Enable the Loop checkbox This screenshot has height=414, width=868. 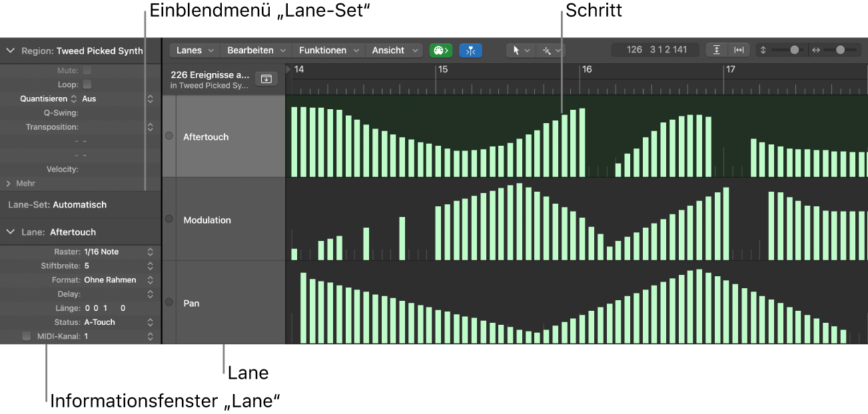[x=87, y=85]
